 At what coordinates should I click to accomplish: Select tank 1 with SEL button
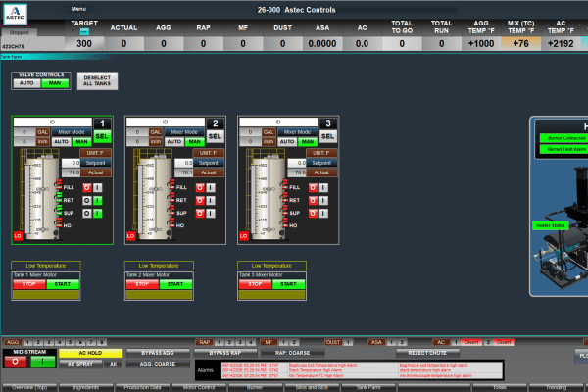tap(102, 136)
